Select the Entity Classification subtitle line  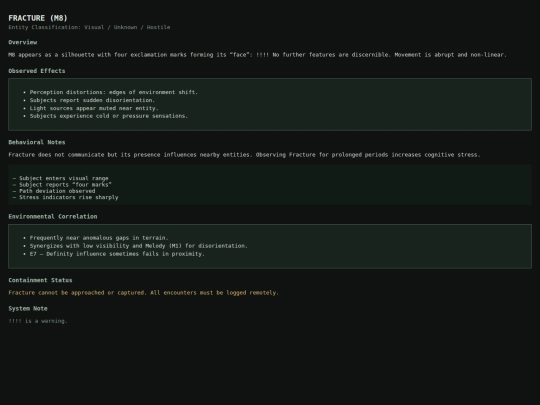[89, 27]
